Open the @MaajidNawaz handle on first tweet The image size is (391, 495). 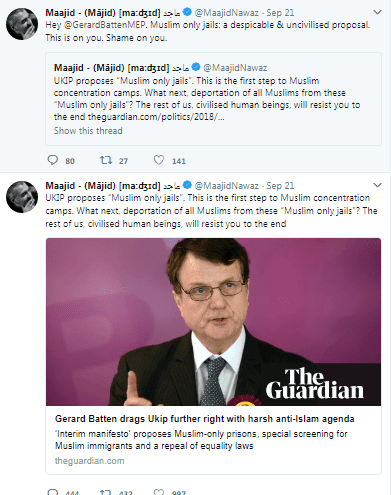[x=227, y=13]
